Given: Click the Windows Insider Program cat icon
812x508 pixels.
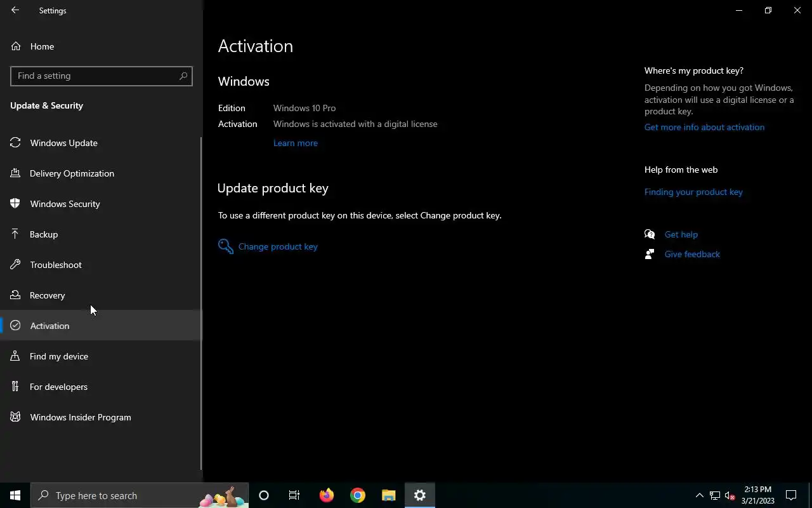Looking at the screenshot, I should [x=15, y=417].
